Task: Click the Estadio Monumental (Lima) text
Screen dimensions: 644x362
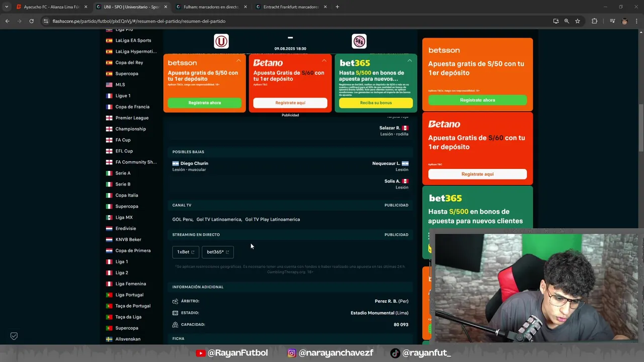Action: coord(379,313)
